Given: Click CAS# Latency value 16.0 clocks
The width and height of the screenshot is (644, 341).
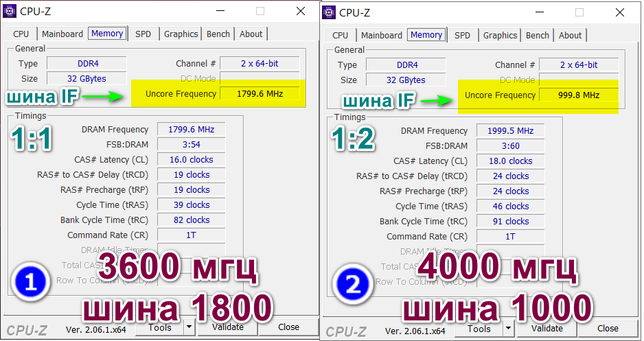Looking at the screenshot, I should pyautogui.click(x=192, y=160).
